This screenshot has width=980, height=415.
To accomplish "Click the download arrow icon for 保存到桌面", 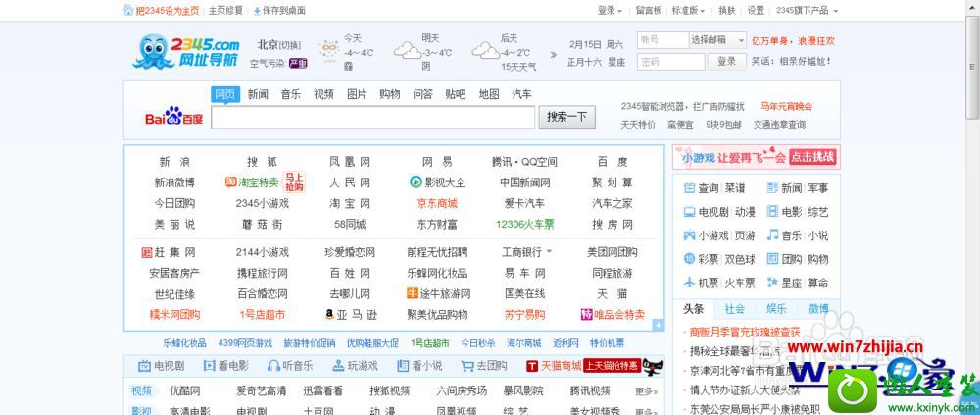I will (257, 11).
